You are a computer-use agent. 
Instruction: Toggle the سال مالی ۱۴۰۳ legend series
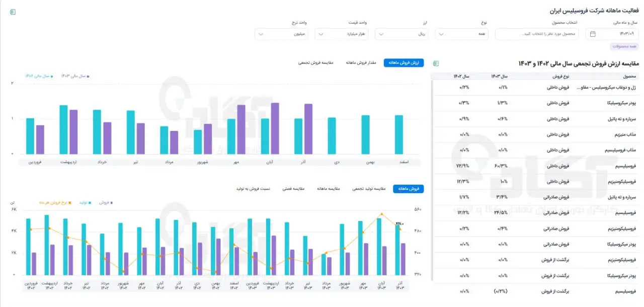(75, 76)
